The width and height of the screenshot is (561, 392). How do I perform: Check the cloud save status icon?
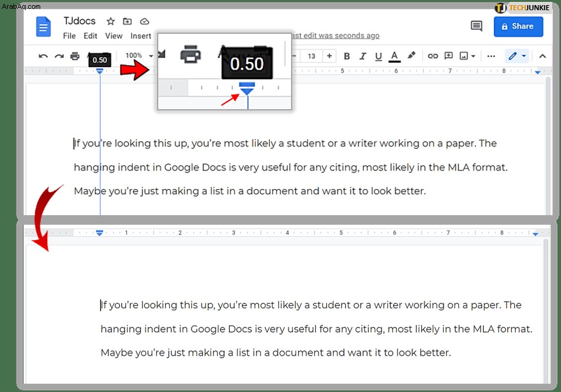click(x=144, y=22)
